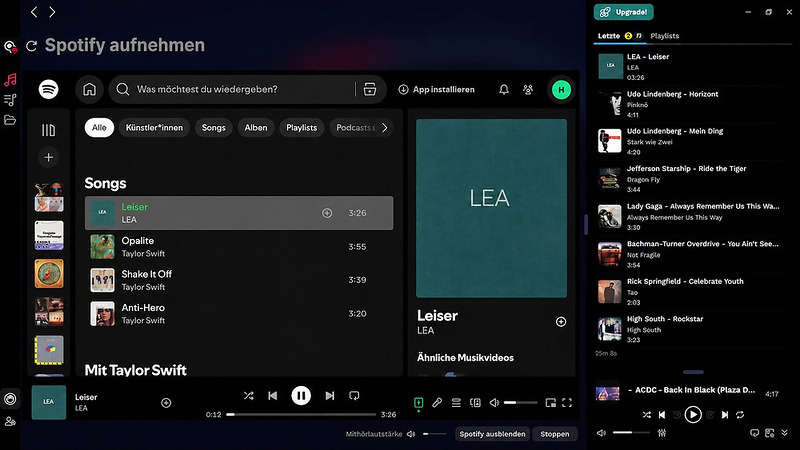Viewport: 800px width, 450px height.
Task: Open Udo Lindenberg - Horizont recording
Action: 689,104
